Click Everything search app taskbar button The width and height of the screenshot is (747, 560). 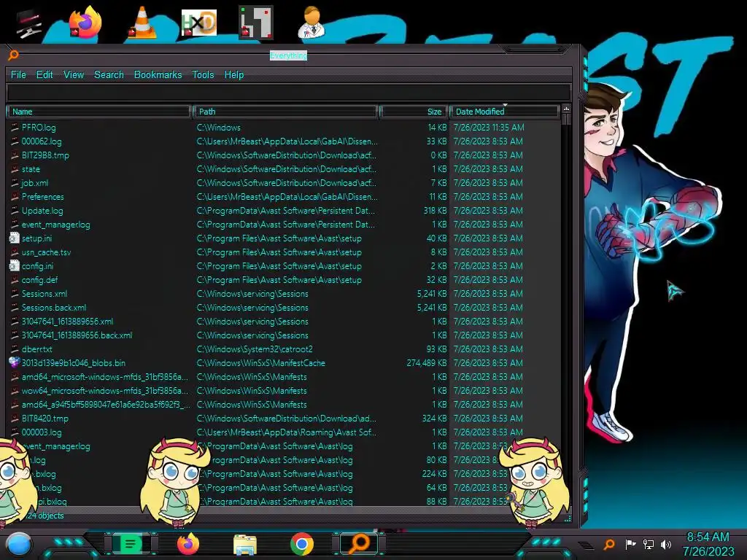[359, 544]
